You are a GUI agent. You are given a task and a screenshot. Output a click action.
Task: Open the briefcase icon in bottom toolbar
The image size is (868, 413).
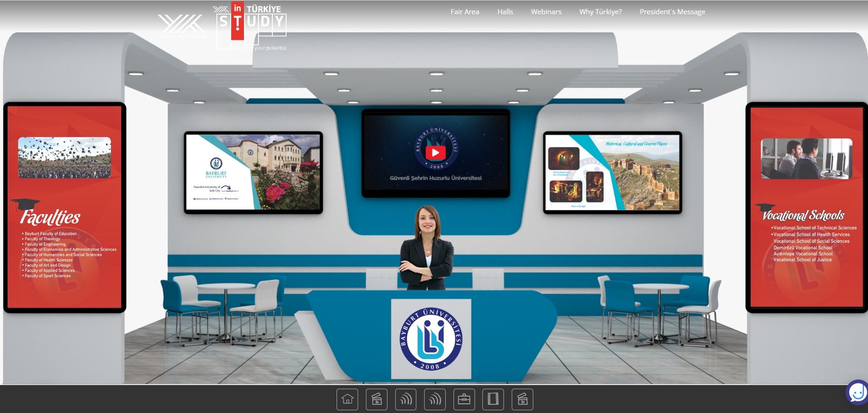pyautogui.click(x=464, y=399)
